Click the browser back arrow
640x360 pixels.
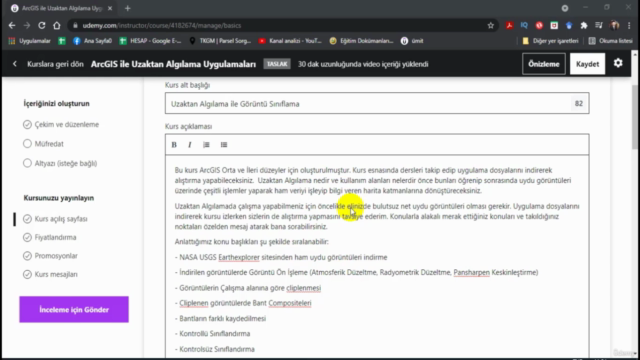click(12, 25)
